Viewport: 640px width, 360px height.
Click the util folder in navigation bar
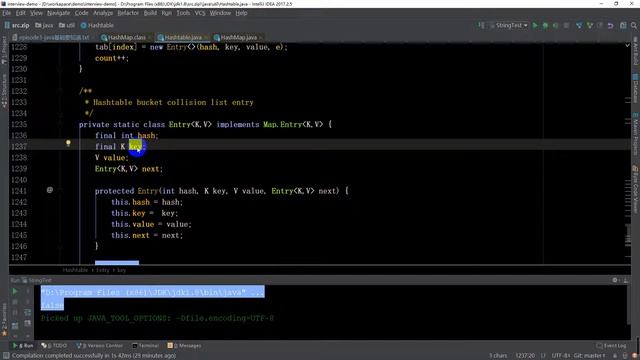[67, 25]
